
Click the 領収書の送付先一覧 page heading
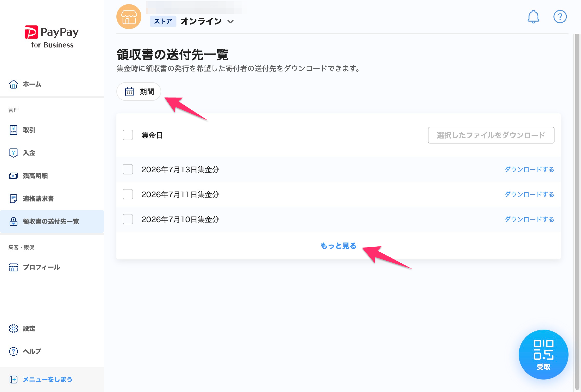tap(172, 55)
